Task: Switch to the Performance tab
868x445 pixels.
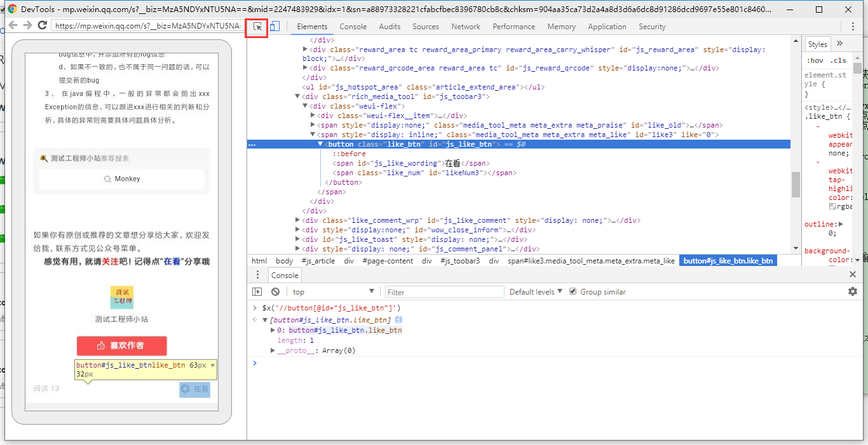Action: 513,27
